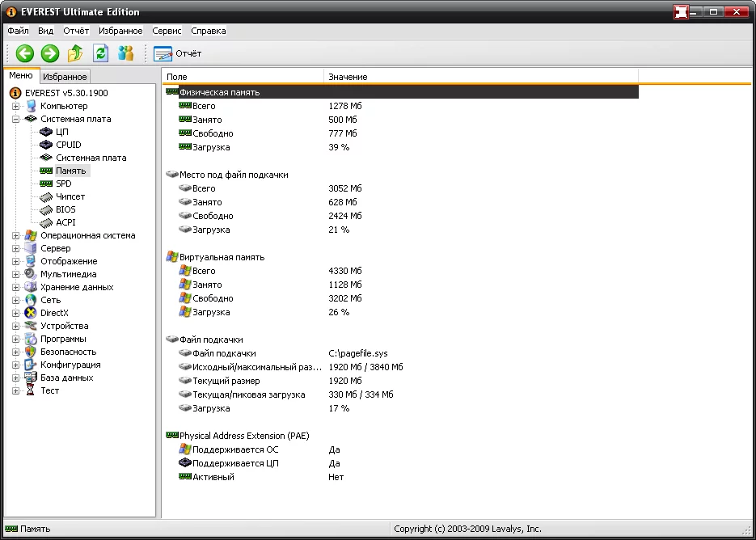Click the База данных node icon
Screen dimensions: 756x540
(31, 378)
